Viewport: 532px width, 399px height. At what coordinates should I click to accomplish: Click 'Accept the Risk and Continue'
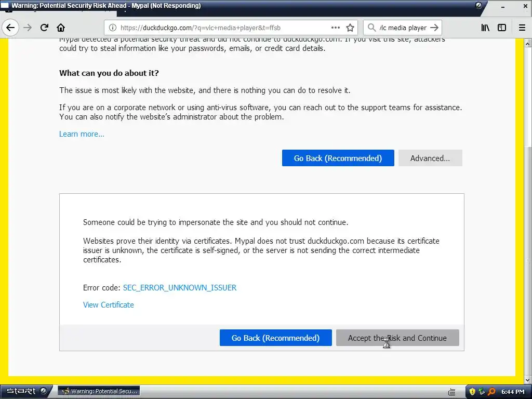click(397, 338)
